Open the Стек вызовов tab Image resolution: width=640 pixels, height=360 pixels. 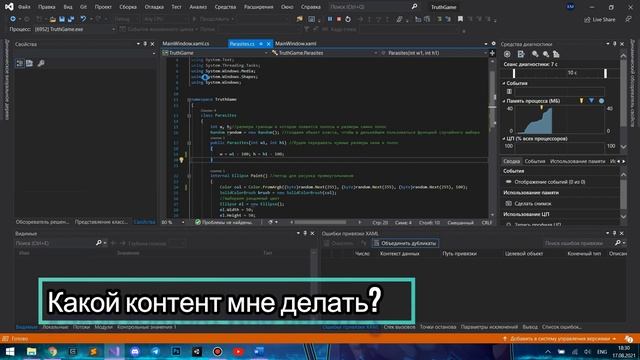pos(399,327)
